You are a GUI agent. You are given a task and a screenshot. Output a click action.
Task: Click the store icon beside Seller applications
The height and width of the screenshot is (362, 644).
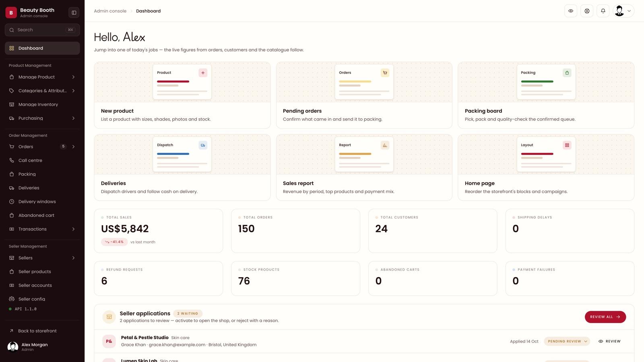[x=109, y=317]
